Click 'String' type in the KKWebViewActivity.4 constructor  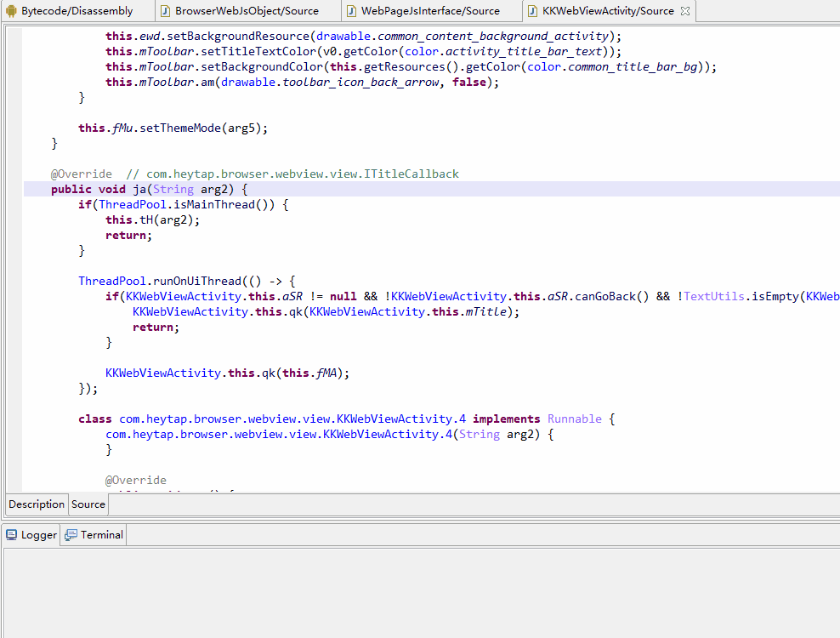click(x=479, y=435)
